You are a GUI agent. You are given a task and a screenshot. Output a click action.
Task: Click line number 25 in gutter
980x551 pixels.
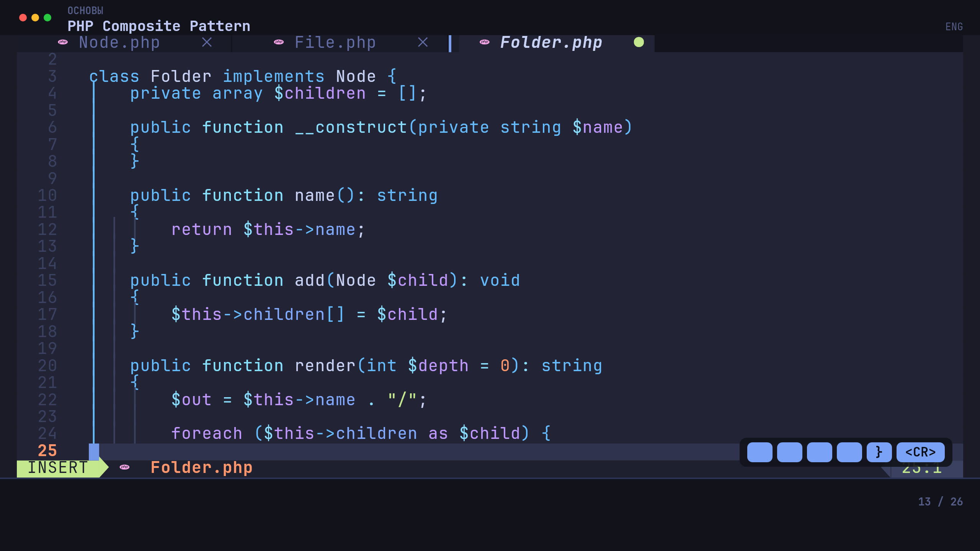(x=47, y=451)
